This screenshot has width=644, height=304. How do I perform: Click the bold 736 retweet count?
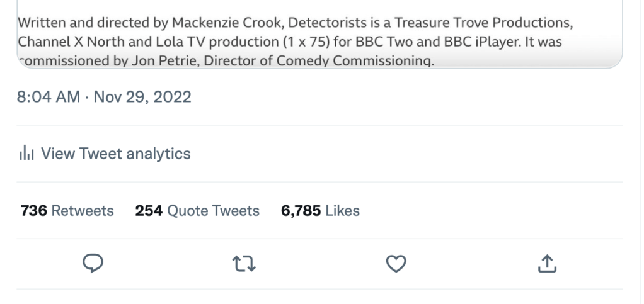pos(34,210)
